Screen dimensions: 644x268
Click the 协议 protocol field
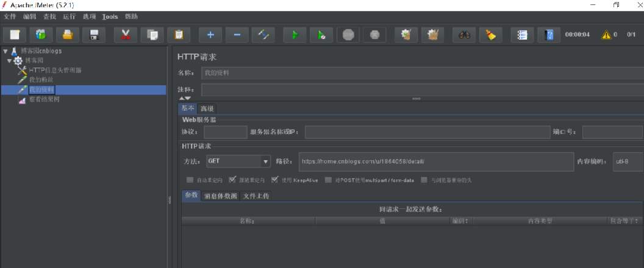pos(226,132)
